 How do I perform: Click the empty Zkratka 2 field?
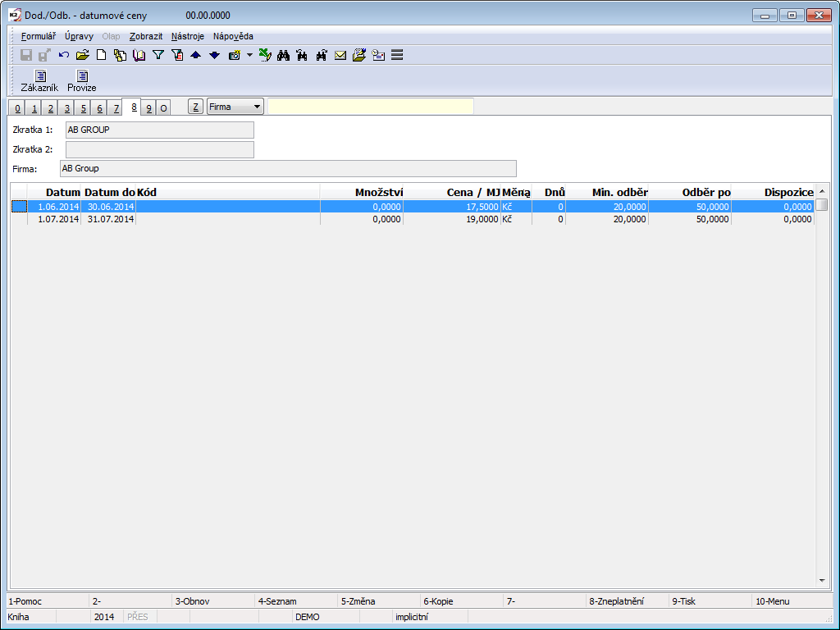(160, 149)
